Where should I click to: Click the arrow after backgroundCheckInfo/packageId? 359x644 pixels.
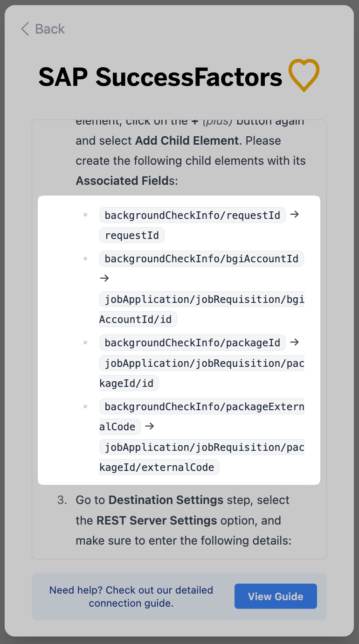[x=294, y=342]
